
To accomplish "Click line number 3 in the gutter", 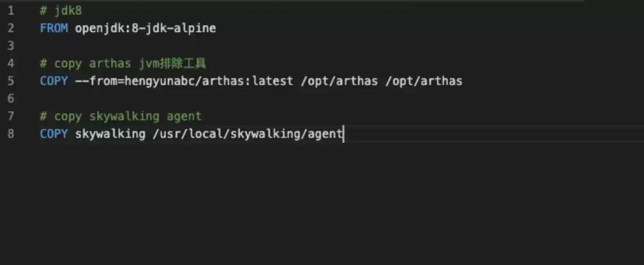I will click(11, 46).
